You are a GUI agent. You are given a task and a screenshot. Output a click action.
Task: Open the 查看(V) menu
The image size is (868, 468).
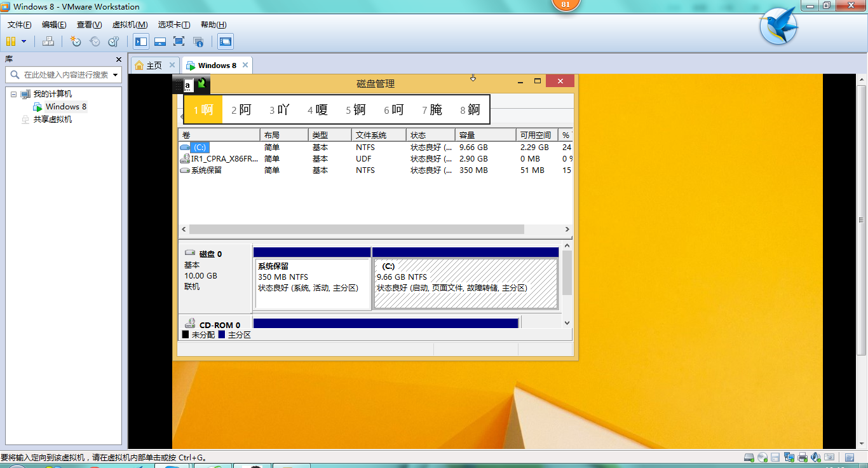tap(89, 25)
